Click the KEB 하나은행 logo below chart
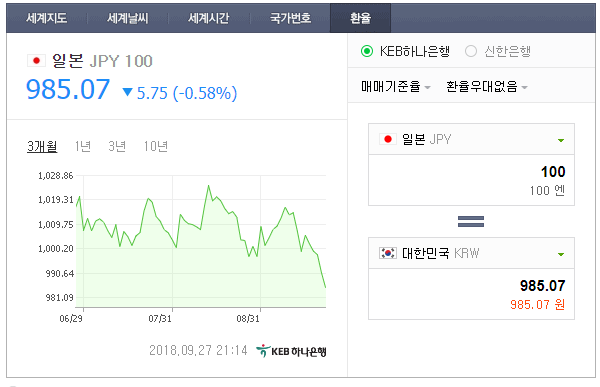The width and height of the screenshot is (600, 387). click(x=291, y=351)
